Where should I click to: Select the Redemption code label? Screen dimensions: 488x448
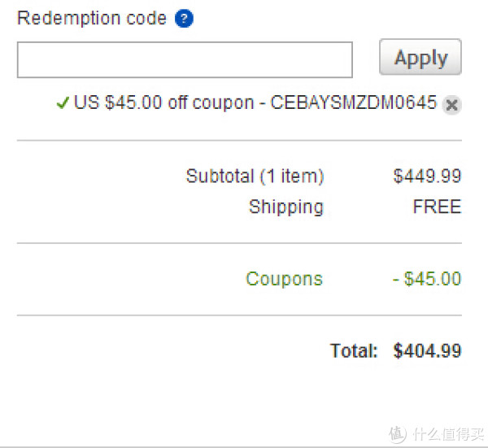[x=92, y=18]
